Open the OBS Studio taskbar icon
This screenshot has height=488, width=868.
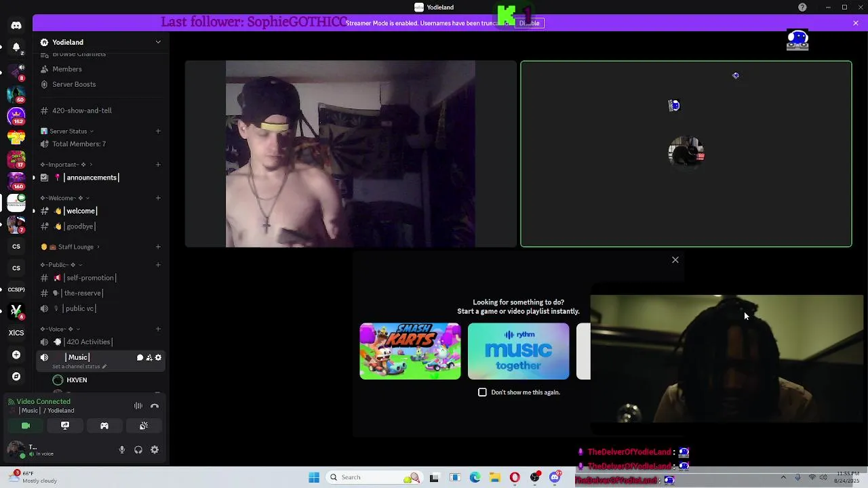(x=535, y=477)
